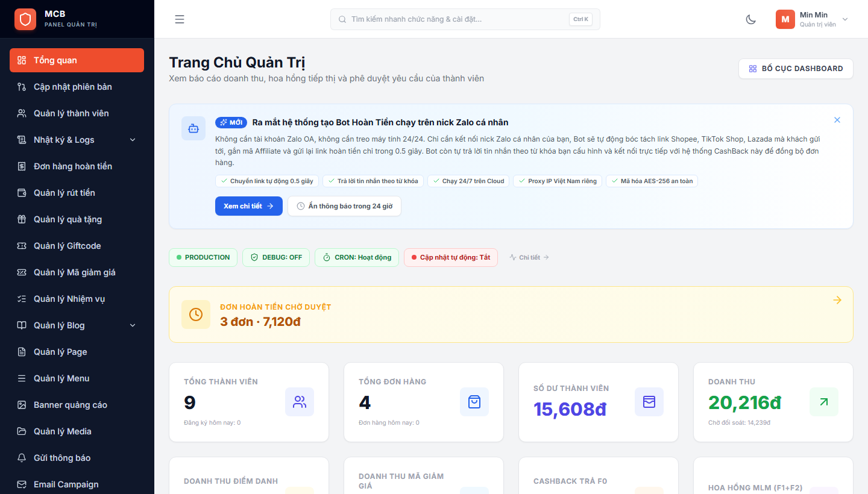Click the book icon beside Quản lý Blog
Image resolution: width=868 pixels, height=494 pixels.
(x=22, y=325)
